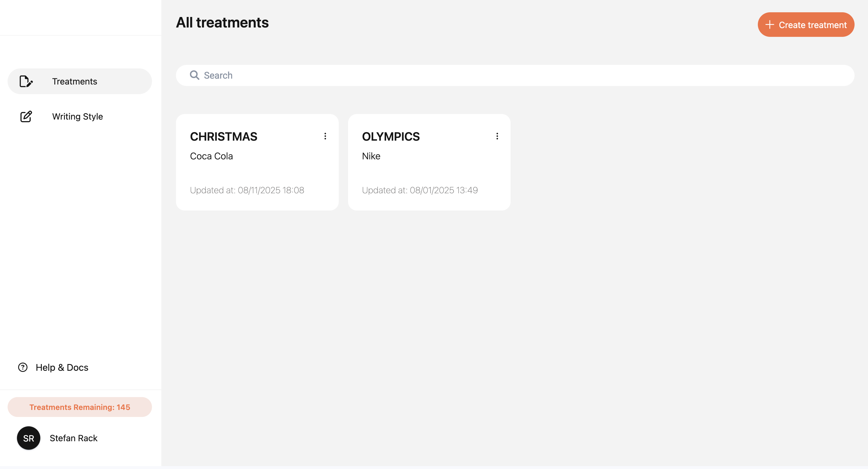Click the SR avatar circle
The image size is (868, 469).
(x=29, y=438)
